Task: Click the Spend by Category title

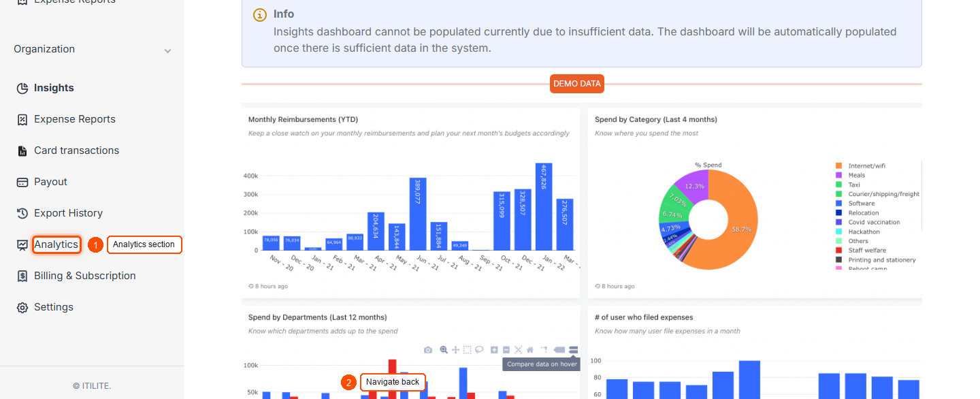Action: [656, 119]
